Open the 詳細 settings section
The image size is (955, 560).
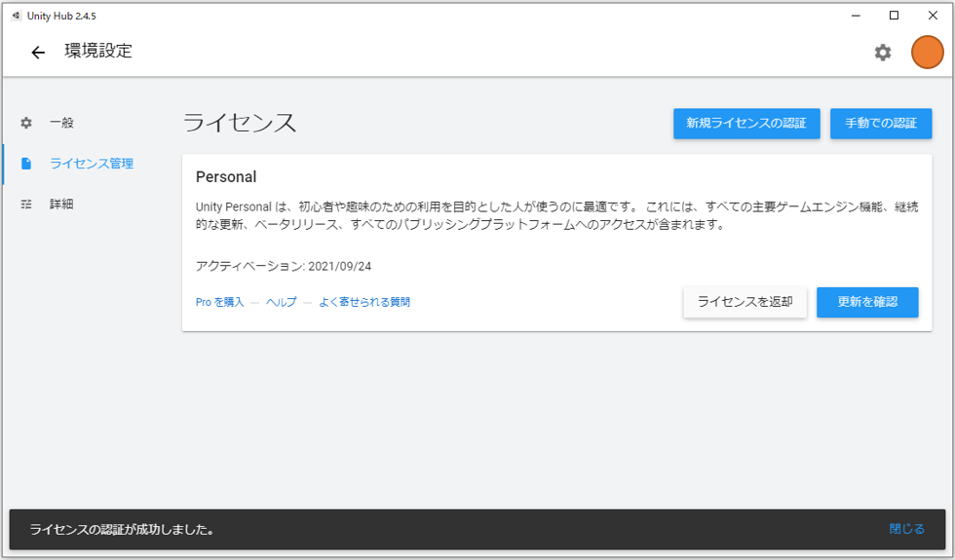coord(61,205)
